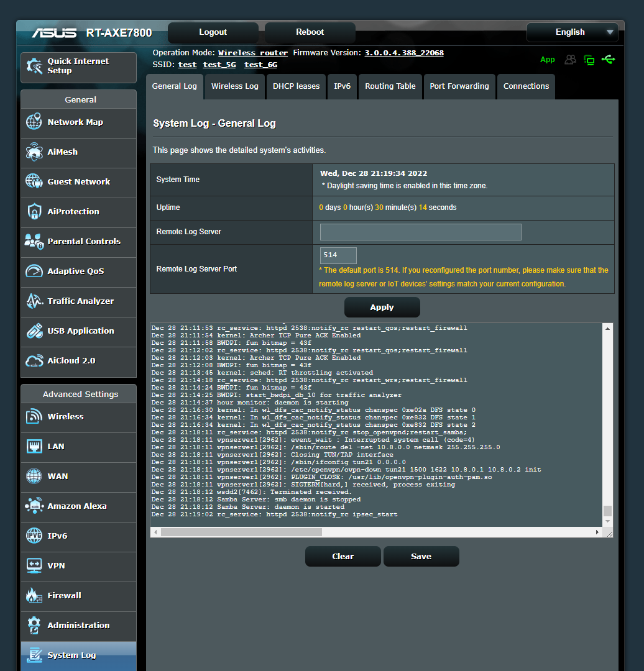Click the LAN port icon
The width and height of the screenshot is (644, 671).
point(34,446)
